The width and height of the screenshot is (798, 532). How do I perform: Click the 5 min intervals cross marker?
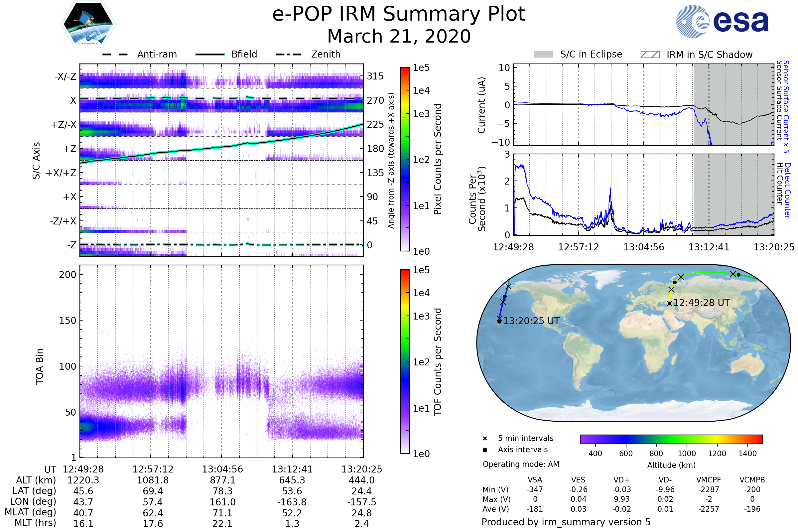pyautogui.click(x=485, y=439)
